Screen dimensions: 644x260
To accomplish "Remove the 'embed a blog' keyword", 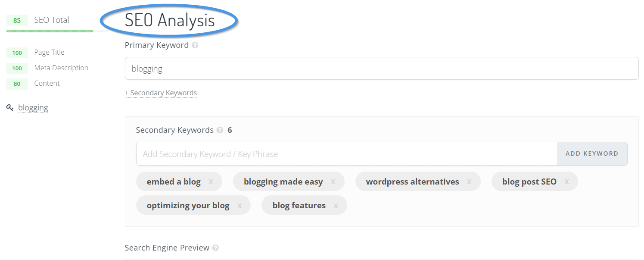I will pos(211,182).
